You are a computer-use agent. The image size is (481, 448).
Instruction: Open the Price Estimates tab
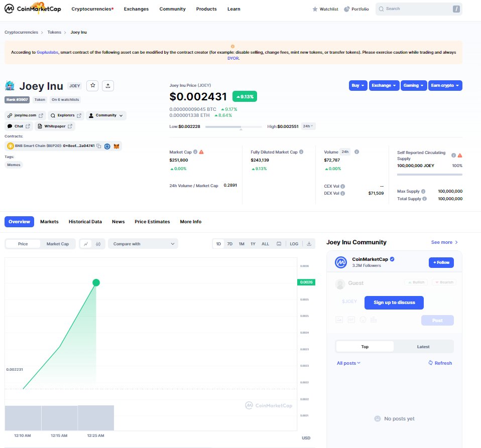click(152, 222)
